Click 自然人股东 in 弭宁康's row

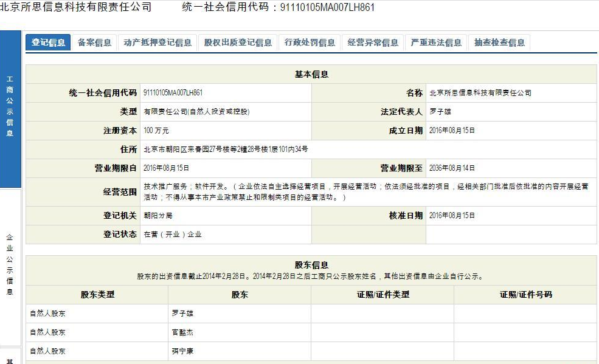[48, 351]
